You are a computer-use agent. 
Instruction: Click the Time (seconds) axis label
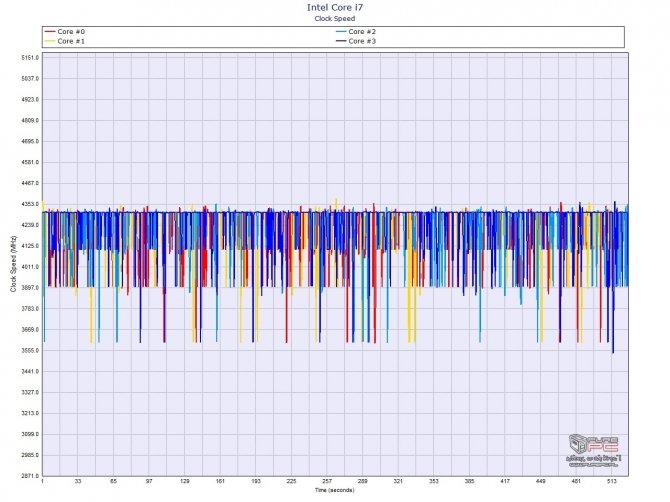(335, 490)
